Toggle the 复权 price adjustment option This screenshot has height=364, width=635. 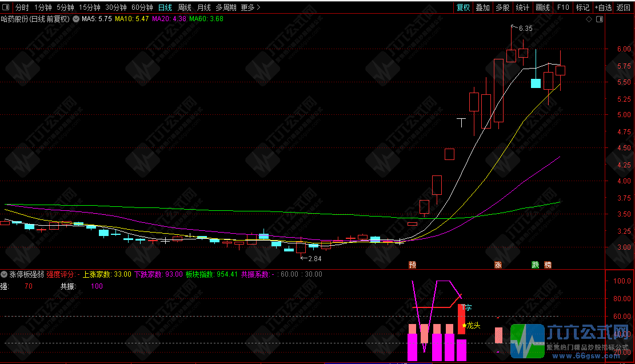pos(464,7)
